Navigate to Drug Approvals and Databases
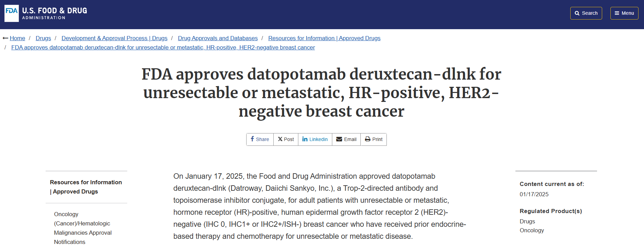Image resolution: width=644 pixels, height=246 pixels. [x=218, y=38]
